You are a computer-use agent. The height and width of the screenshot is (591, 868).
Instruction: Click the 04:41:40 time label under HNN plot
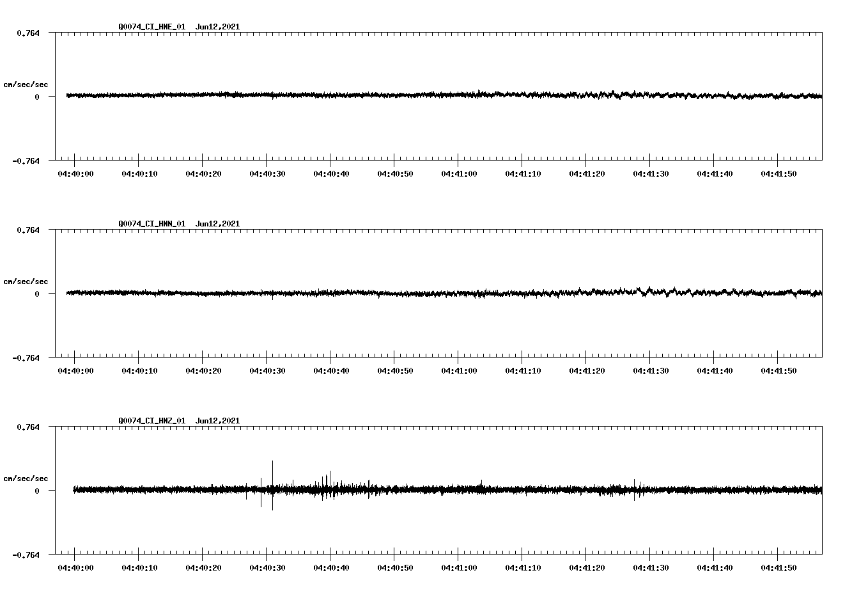(715, 371)
